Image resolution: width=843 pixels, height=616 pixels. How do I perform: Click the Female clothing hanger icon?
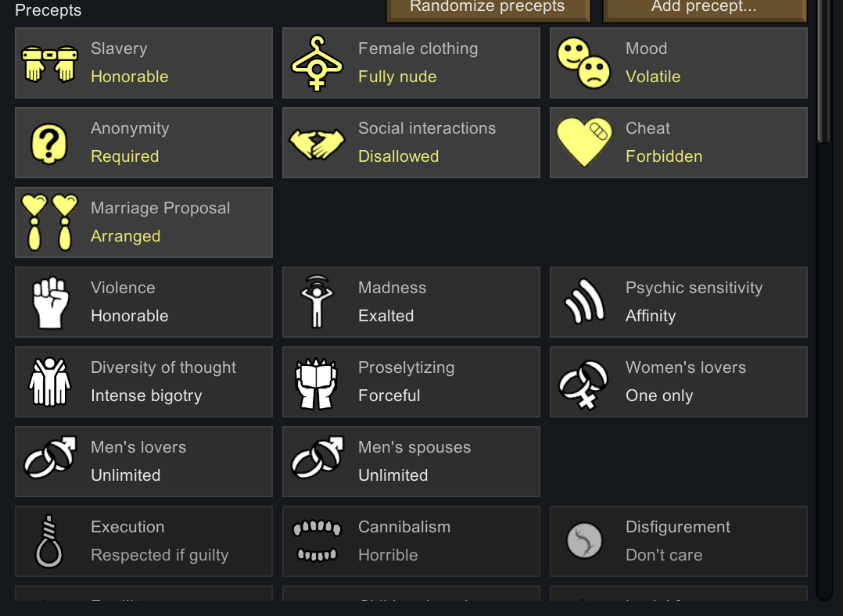[316, 63]
